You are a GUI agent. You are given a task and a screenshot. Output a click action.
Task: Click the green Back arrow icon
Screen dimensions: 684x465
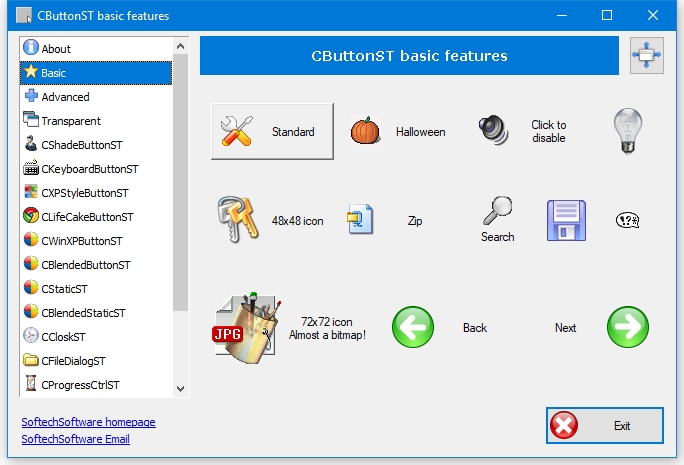[x=413, y=327]
